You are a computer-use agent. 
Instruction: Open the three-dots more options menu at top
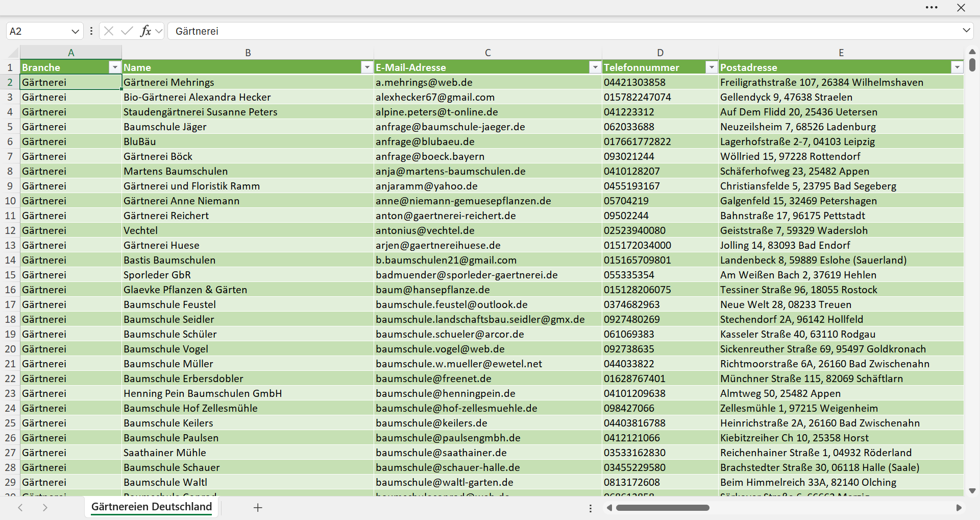932,8
